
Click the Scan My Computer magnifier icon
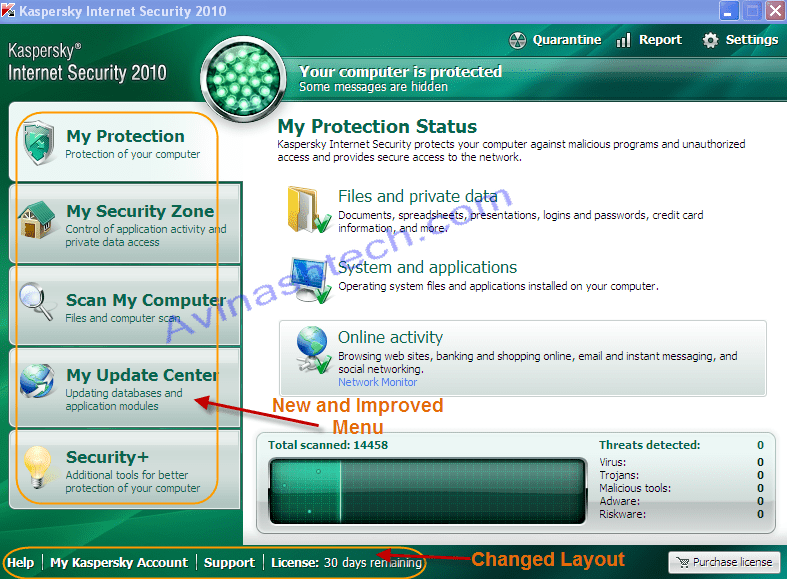pyautogui.click(x=37, y=301)
